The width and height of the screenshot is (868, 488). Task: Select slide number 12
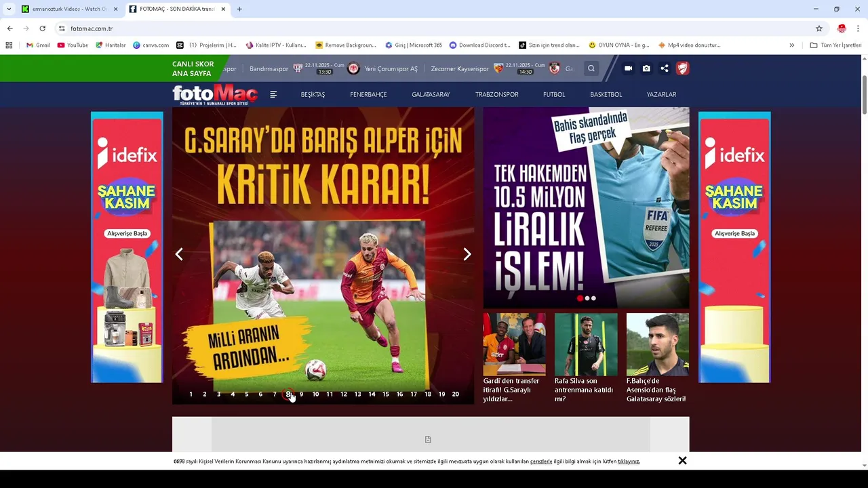(344, 394)
